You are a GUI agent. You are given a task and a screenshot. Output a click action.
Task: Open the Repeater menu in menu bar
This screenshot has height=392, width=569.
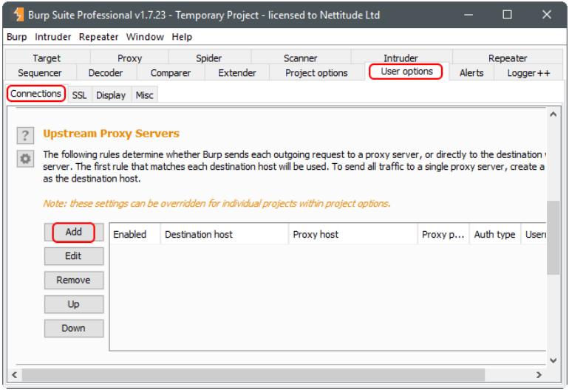pos(98,37)
